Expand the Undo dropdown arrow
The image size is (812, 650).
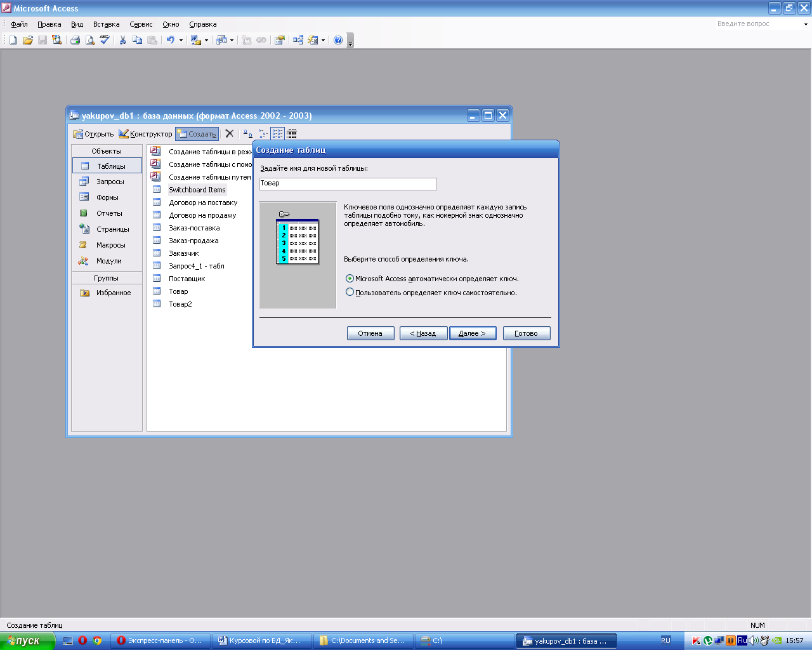(181, 40)
